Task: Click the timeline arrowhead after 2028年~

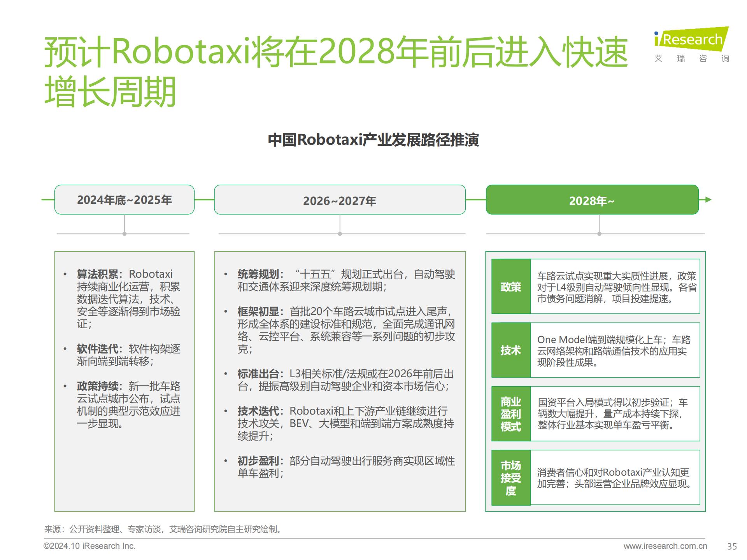Action: click(x=708, y=199)
